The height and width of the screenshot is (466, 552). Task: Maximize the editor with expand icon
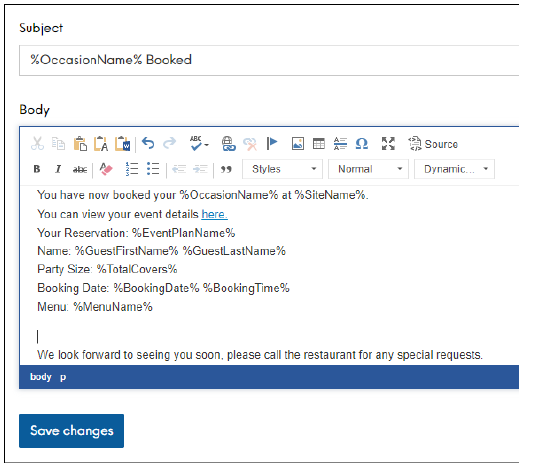388,144
